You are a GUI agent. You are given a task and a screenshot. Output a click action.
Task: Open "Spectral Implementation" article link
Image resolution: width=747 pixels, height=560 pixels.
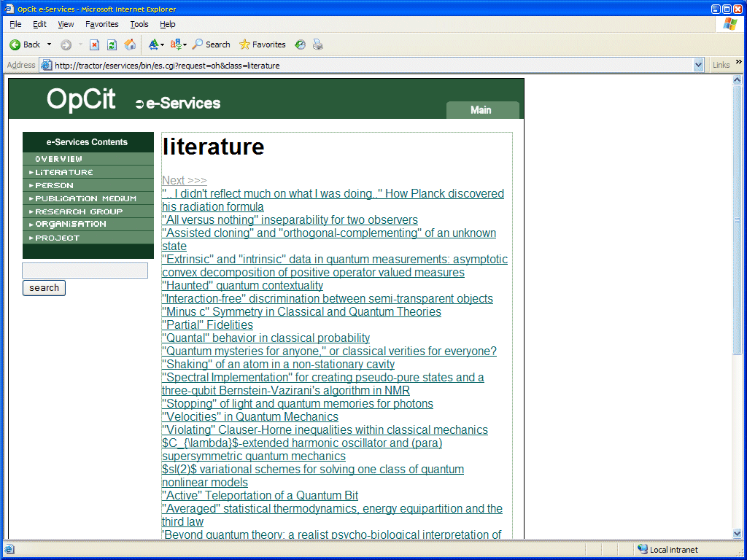[323, 384]
